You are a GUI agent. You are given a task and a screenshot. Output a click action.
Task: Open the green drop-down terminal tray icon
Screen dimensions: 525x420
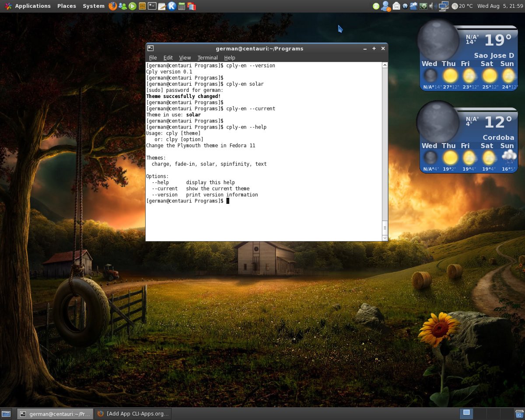point(423,6)
